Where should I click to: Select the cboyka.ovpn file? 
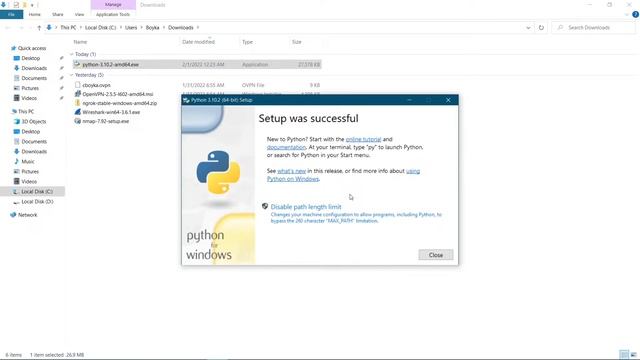96,85
